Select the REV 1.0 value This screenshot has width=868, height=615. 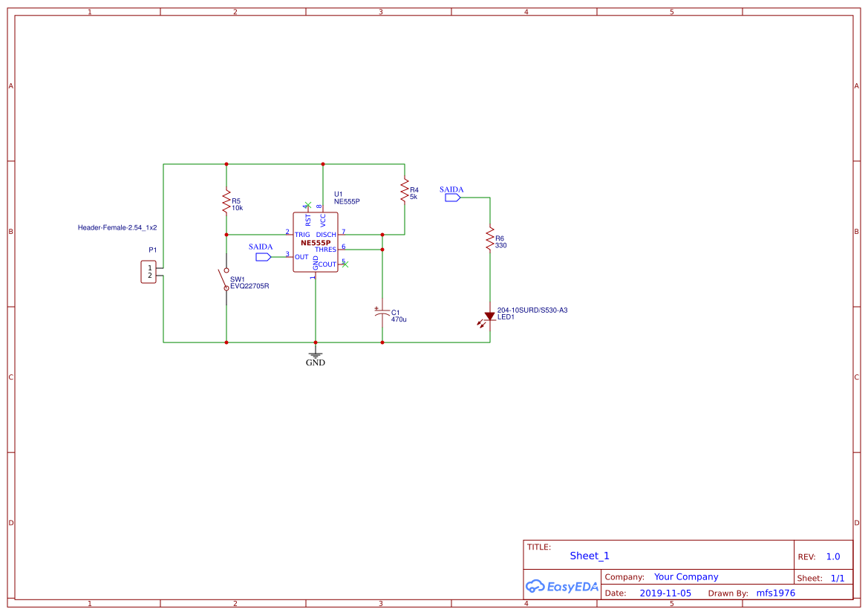(x=833, y=556)
